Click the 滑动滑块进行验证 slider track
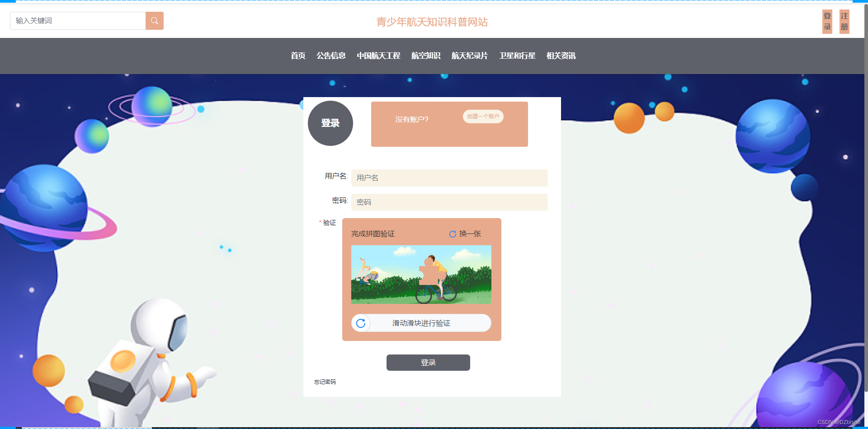Viewport: 868px width, 429px height. [421, 323]
